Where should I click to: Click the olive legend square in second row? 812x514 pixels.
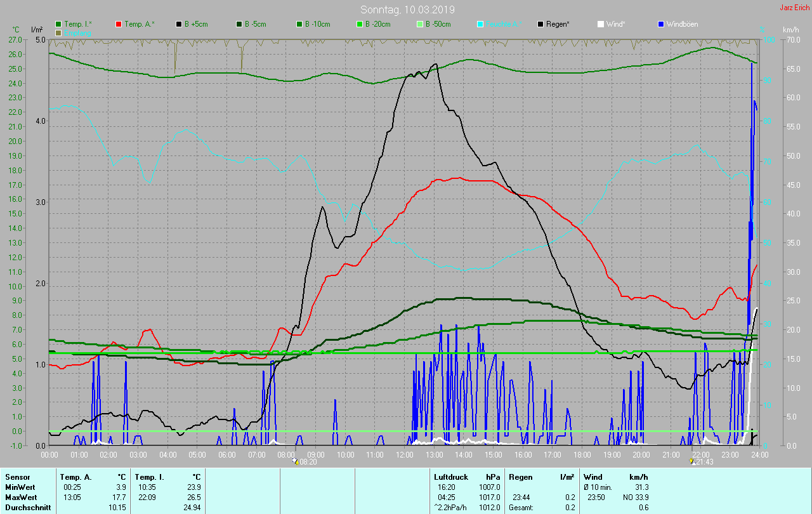pos(59,32)
